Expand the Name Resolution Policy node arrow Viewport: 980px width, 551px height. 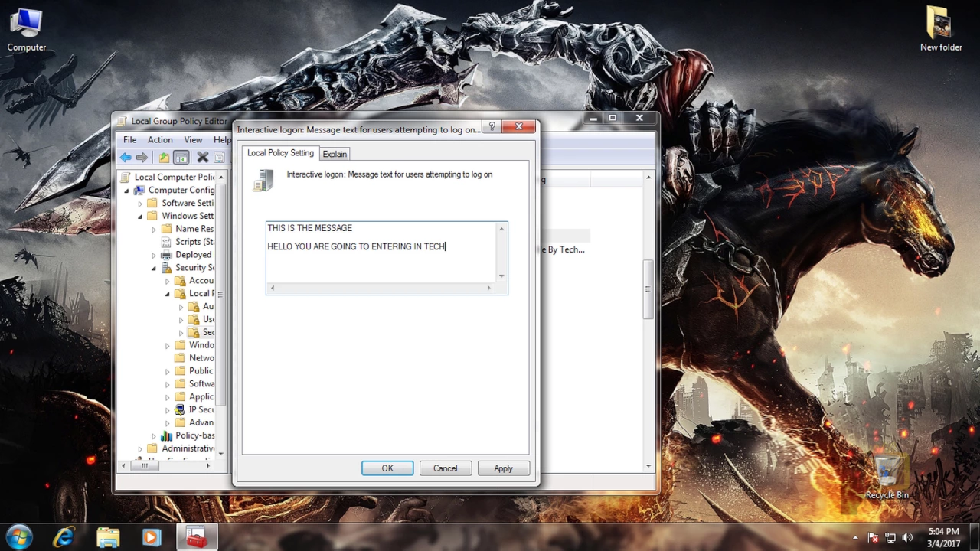154,229
